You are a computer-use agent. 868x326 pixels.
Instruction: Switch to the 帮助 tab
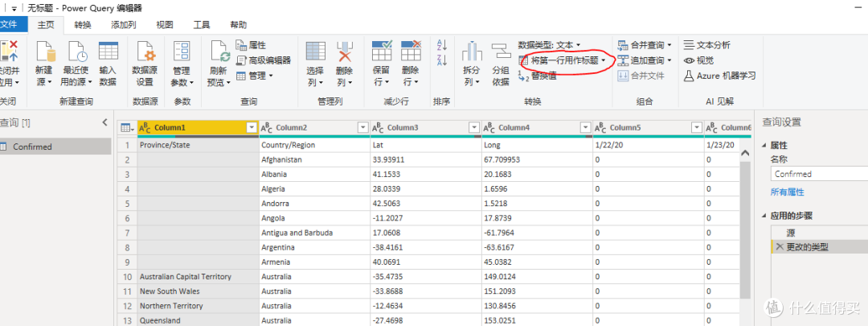[x=239, y=24]
